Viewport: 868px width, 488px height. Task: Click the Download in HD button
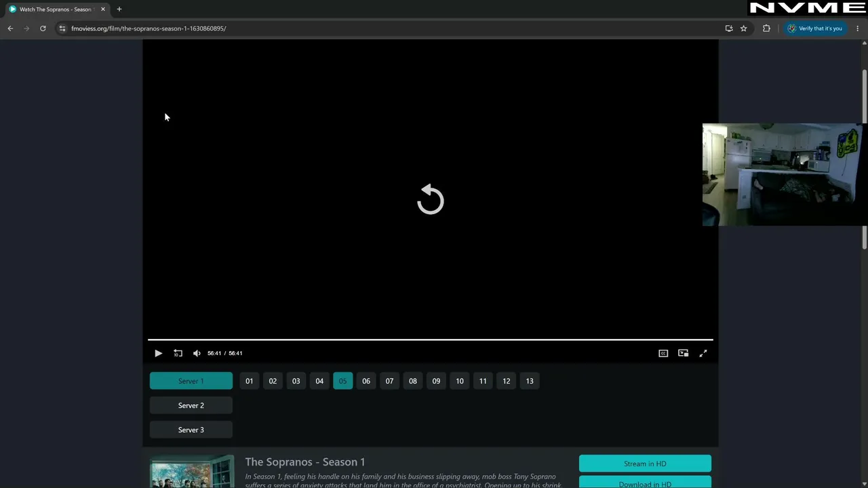coord(645,483)
